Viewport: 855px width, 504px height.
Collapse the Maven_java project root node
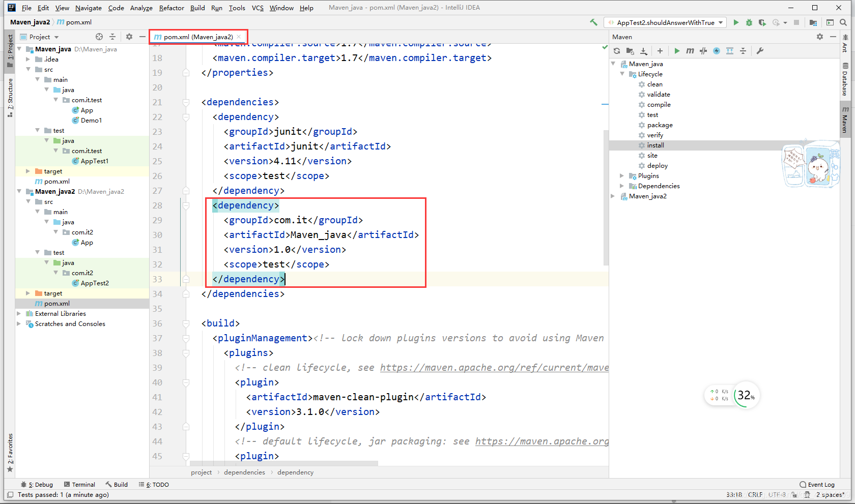tap(19, 49)
